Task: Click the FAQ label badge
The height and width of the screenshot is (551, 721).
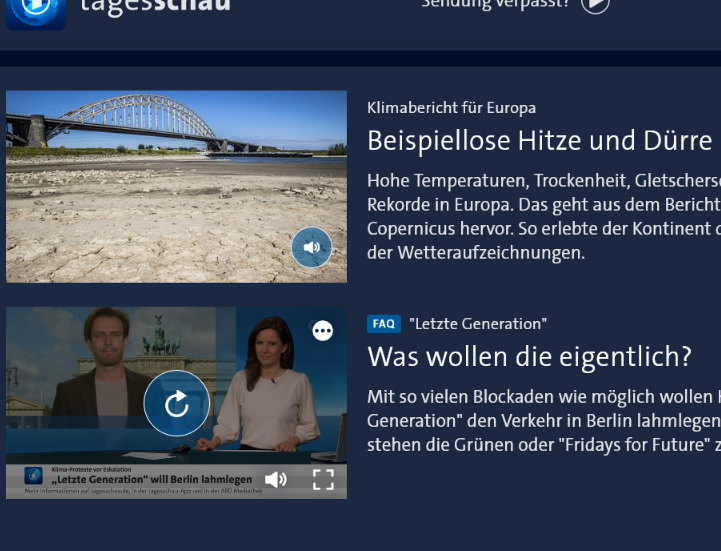Action: pyautogui.click(x=384, y=324)
